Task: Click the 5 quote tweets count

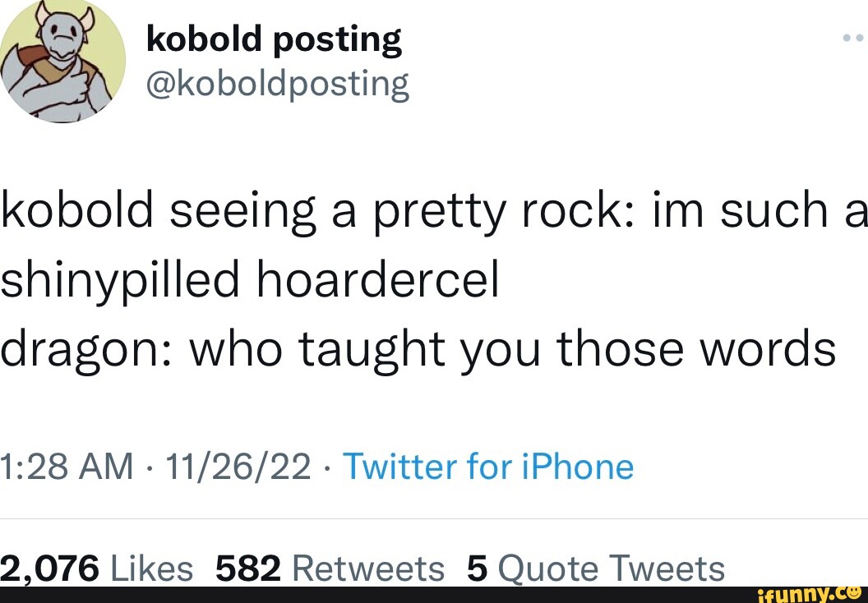Action: [x=475, y=568]
